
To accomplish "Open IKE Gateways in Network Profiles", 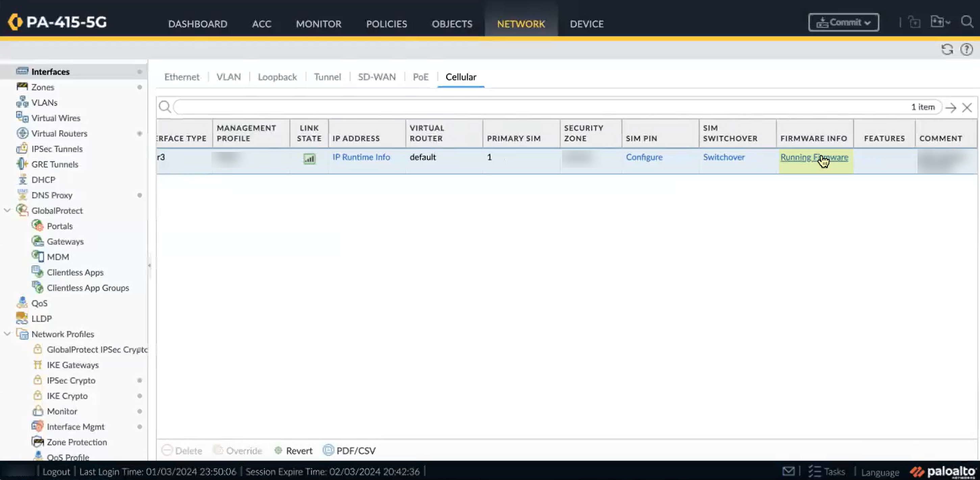I will [73, 365].
